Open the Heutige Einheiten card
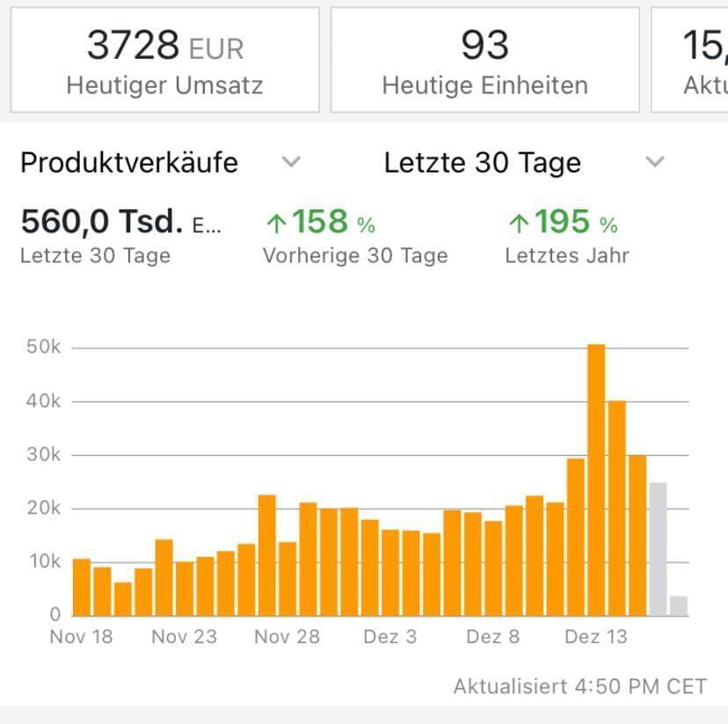This screenshot has width=728, height=724. click(484, 60)
